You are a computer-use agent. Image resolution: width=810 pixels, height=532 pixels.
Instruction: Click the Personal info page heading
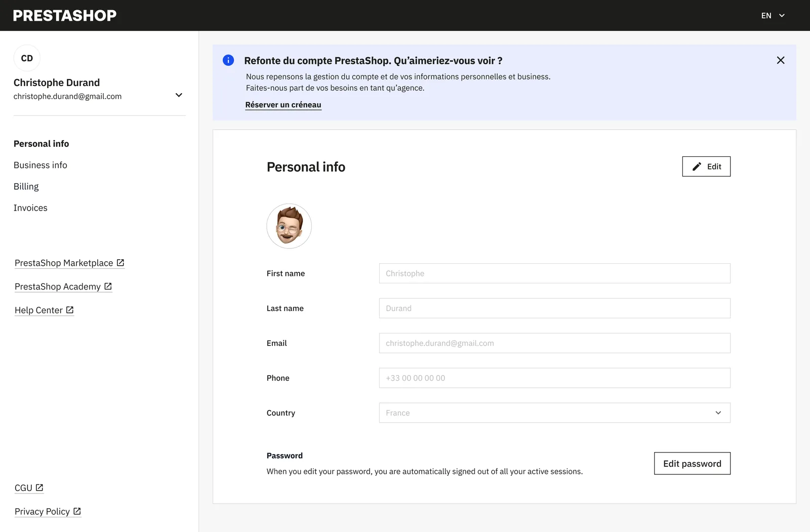[x=306, y=167]
